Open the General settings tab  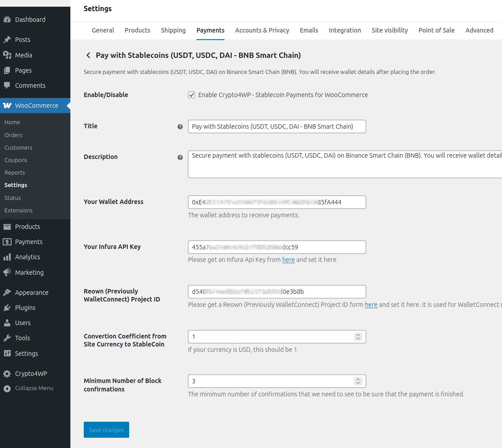click(103, 30)
